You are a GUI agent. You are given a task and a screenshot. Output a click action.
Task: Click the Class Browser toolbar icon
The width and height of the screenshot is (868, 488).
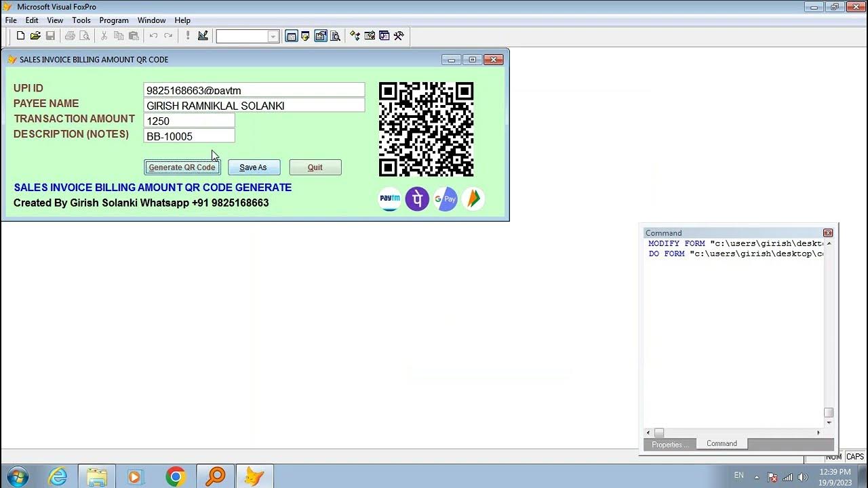click(355, 36)
